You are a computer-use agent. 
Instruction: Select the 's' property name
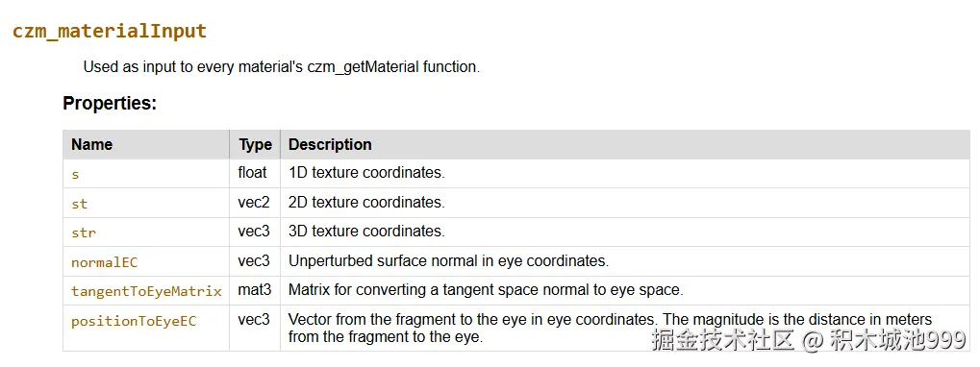[x=75, y=174]
